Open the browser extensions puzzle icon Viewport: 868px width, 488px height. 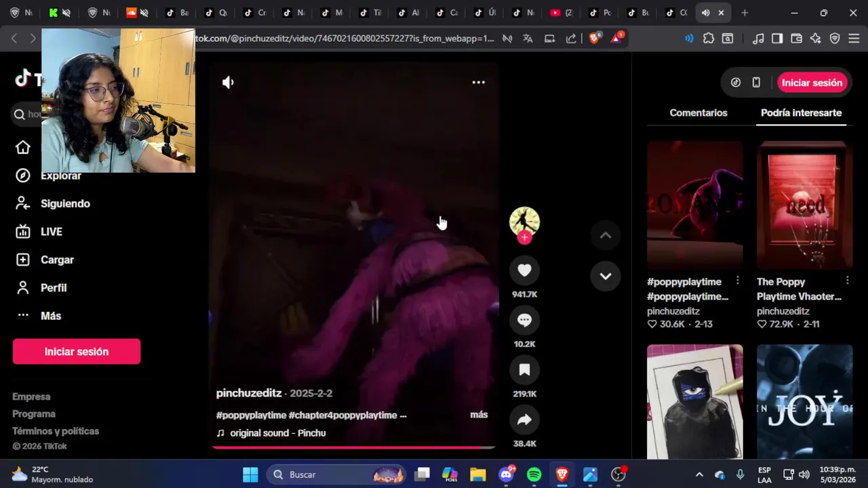(x=709, y=39)
